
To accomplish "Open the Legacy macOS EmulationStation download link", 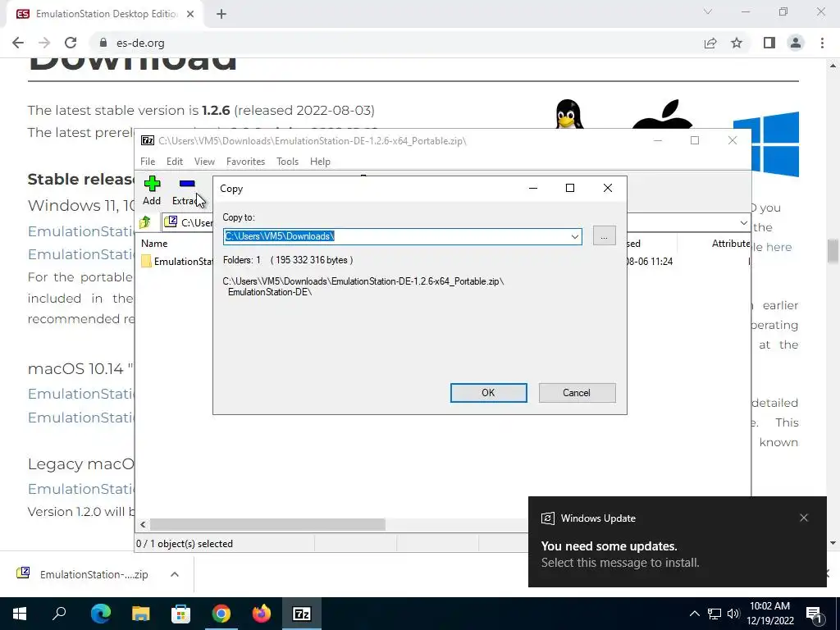I will [x=81, y=489].
